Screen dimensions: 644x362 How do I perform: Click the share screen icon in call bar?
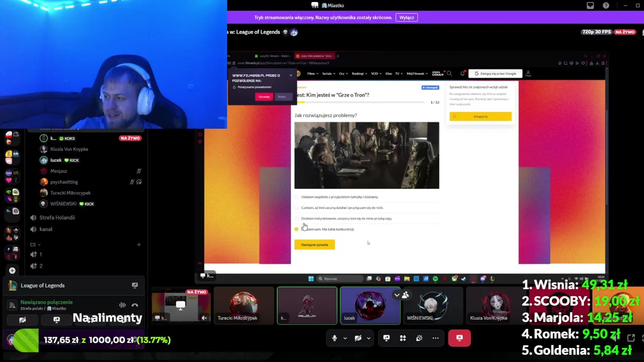coord(386,338)
